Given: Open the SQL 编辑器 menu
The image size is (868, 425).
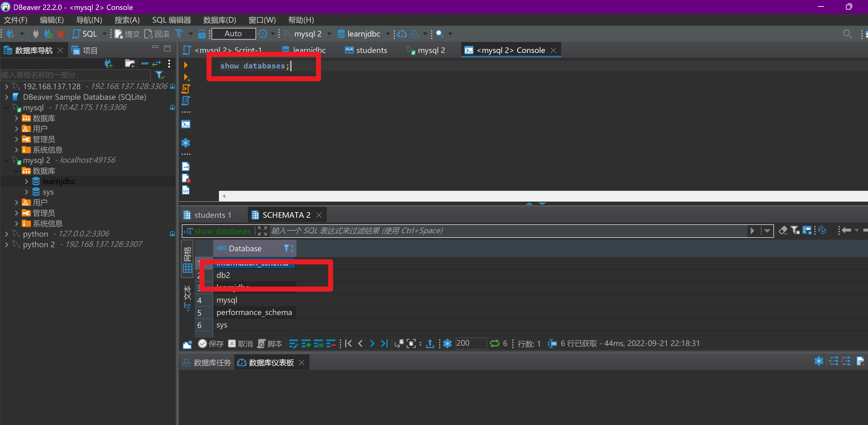Looking at the screenshot, I should 171,20.
